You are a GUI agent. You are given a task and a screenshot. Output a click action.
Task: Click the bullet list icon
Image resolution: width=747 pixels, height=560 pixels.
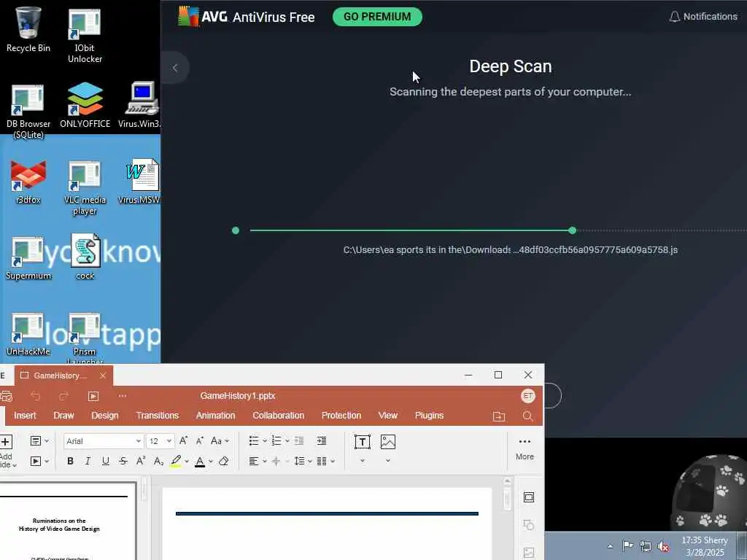254,441
